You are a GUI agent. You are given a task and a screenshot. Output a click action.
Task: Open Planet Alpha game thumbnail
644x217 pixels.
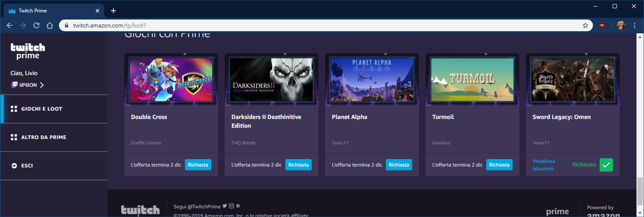pyautogui.click(x=372, y=79)
